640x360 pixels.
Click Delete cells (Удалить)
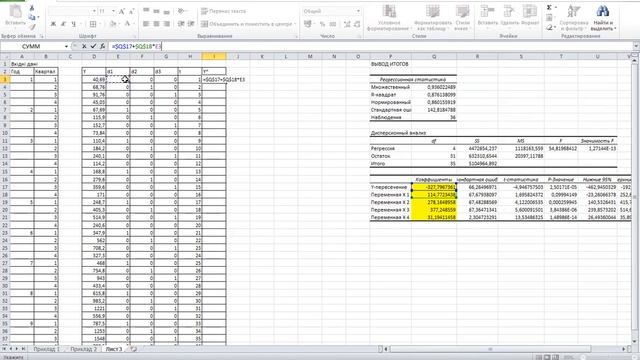tap(509, 16)
